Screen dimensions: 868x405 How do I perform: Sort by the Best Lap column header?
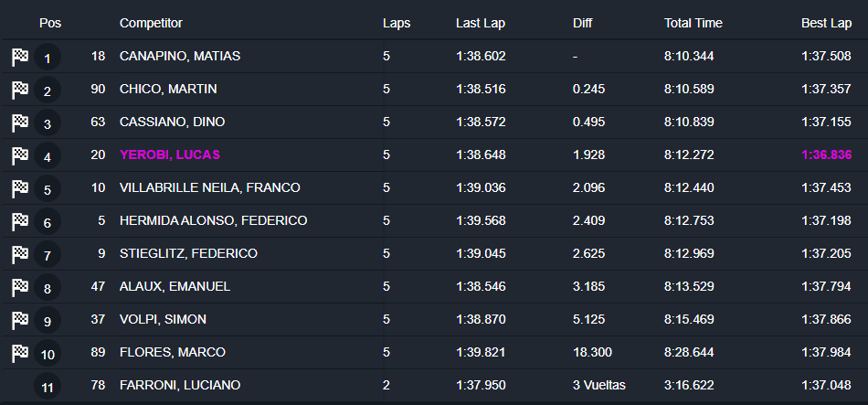point(826,23)
